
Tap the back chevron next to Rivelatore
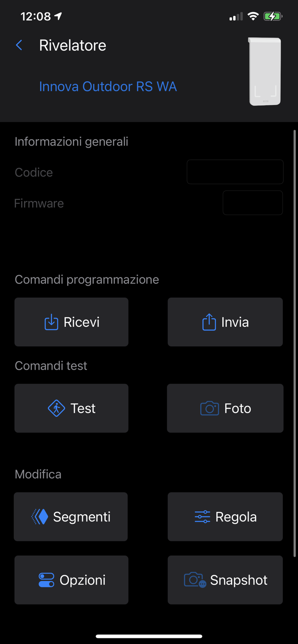tap(19, 45)
